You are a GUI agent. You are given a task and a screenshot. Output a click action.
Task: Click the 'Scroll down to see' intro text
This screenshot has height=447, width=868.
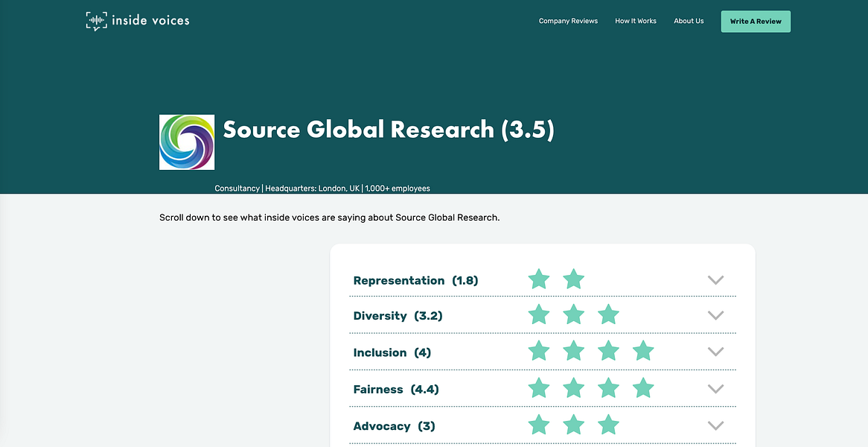329,218
